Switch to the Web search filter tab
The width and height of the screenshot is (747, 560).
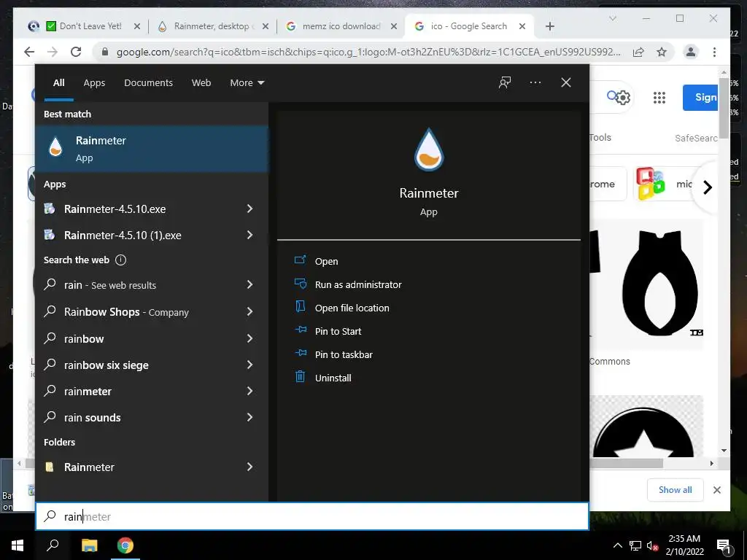[201, 83]
